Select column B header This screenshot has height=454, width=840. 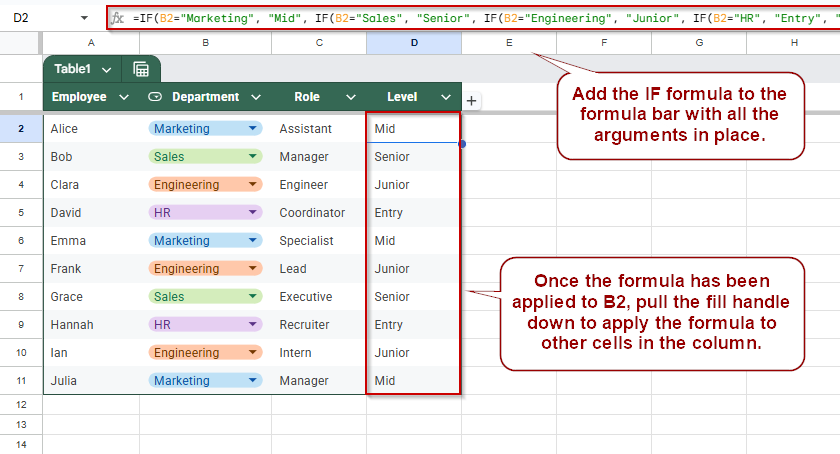coord(206,43)
